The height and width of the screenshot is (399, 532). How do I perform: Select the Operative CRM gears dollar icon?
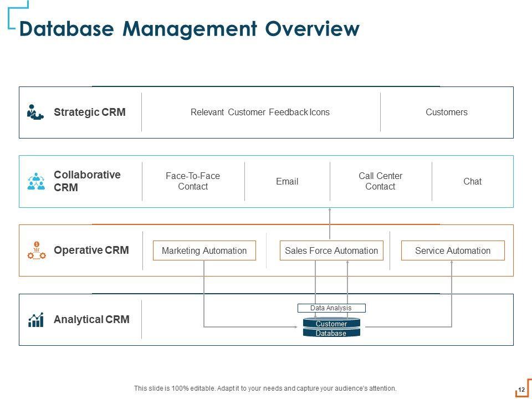coord(37,250)
